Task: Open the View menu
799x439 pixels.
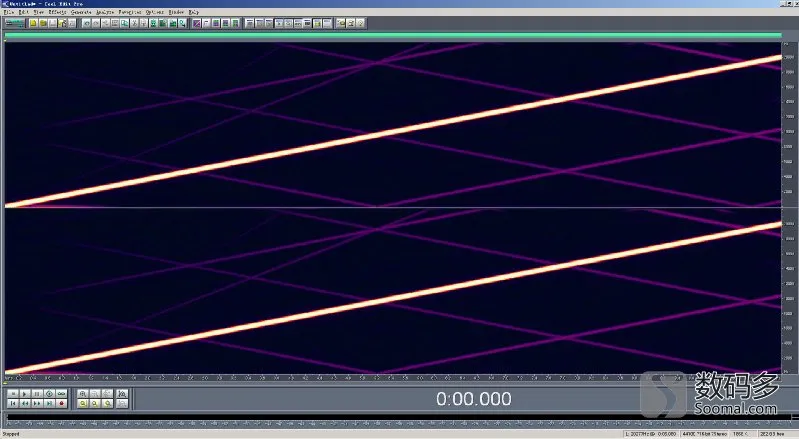Action: (x=39, y=12)
